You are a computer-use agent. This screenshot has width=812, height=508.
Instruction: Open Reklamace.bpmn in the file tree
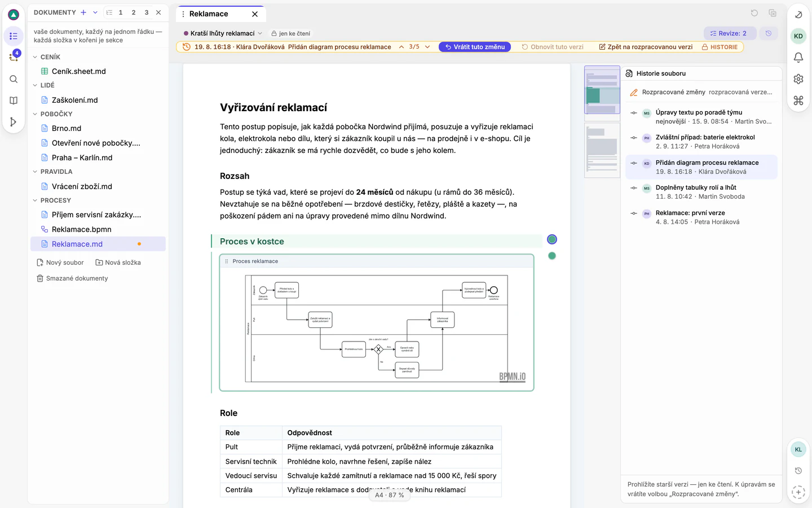(x=98, y=229)
